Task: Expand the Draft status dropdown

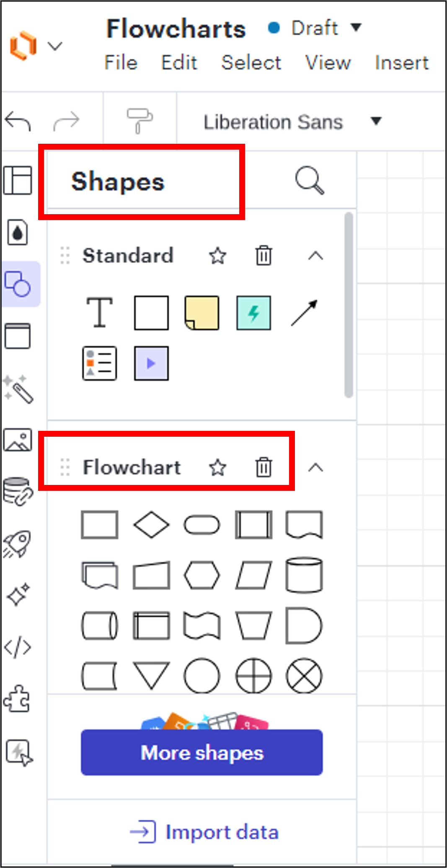Action: [356, 28]
